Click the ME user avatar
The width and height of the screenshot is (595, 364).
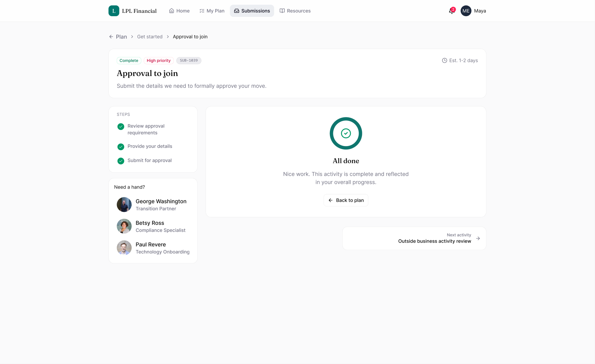(x=466, y=11)
